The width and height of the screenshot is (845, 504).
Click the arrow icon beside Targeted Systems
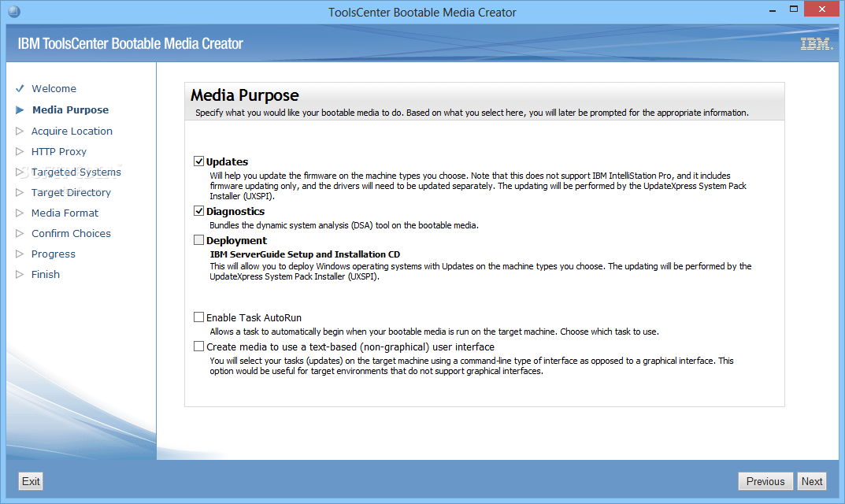click(x=20, y=172)
